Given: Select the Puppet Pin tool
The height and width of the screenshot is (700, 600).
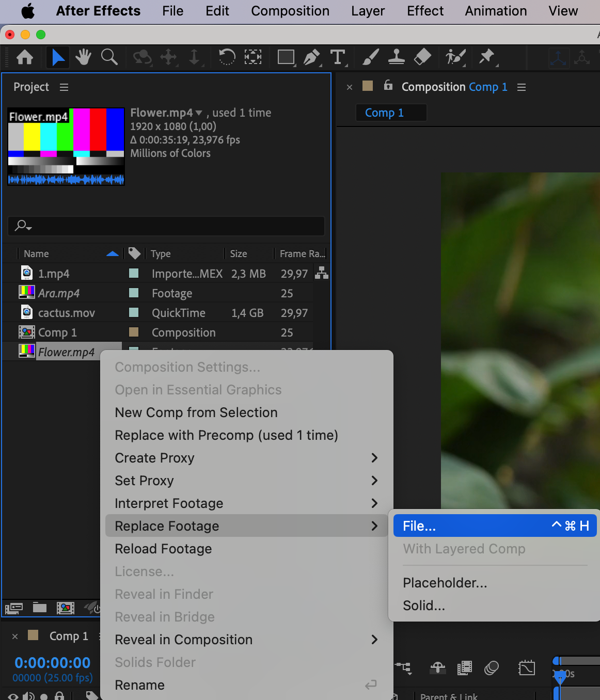Looking at the screenshot, I should pos(486,57).
